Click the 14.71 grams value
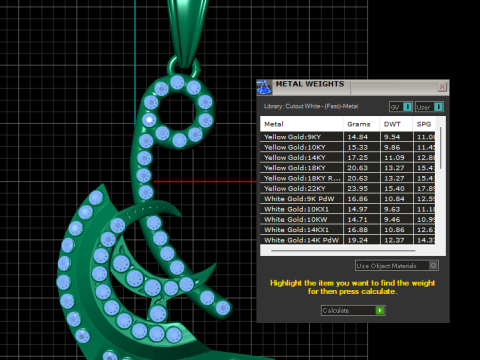Viewport: 480px width, 360px height. (357, 219)
